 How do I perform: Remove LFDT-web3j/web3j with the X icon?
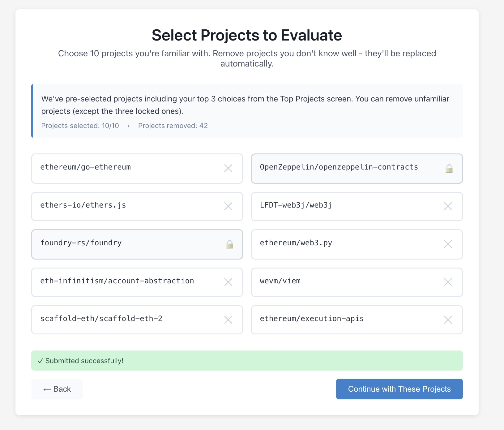tap(448, 206)
